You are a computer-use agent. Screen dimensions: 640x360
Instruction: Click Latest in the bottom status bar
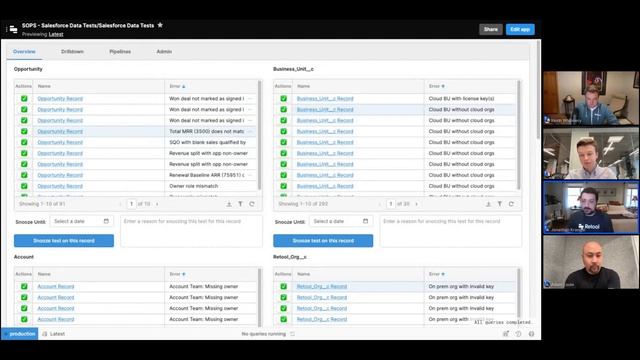click(58, 334)
